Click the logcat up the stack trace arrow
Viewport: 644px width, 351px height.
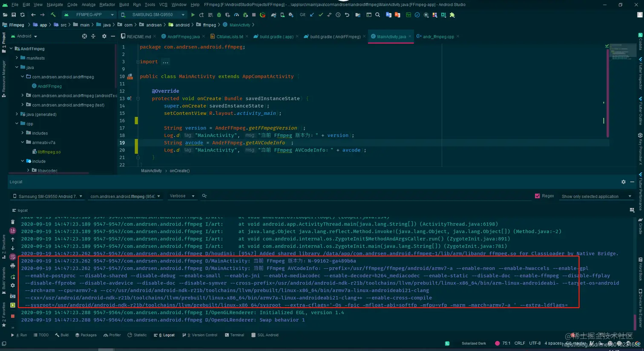tap(13, 240)
